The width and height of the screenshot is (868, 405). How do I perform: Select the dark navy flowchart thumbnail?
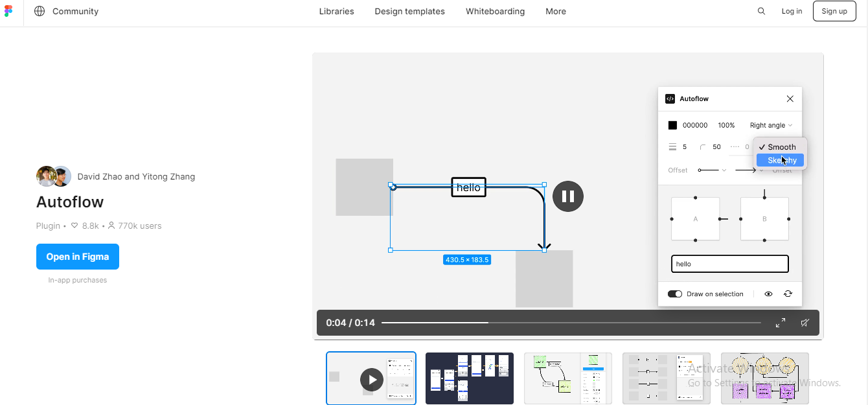coord(470,378)
